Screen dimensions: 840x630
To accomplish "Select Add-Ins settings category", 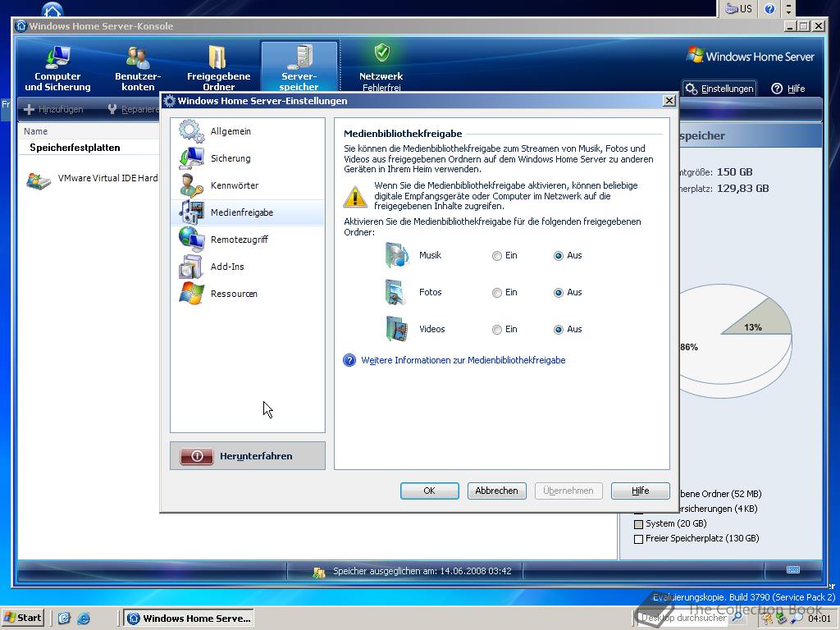I will [248, 267].
